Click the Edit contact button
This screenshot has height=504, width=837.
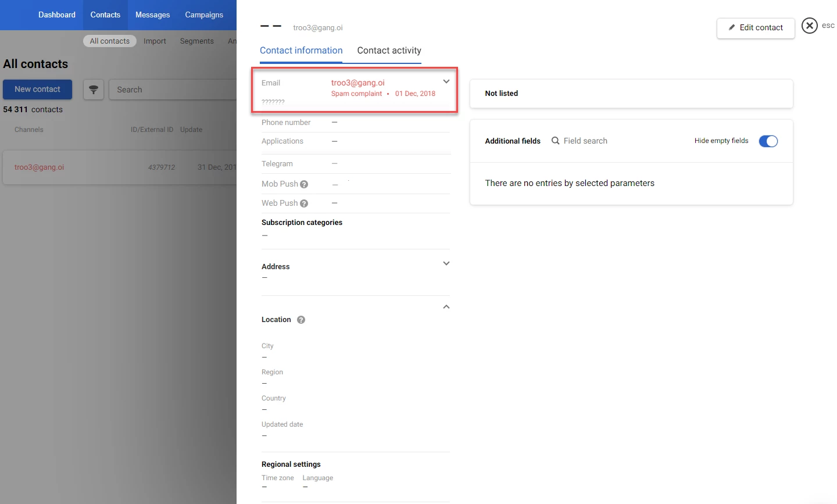click(x=756, y=27)
